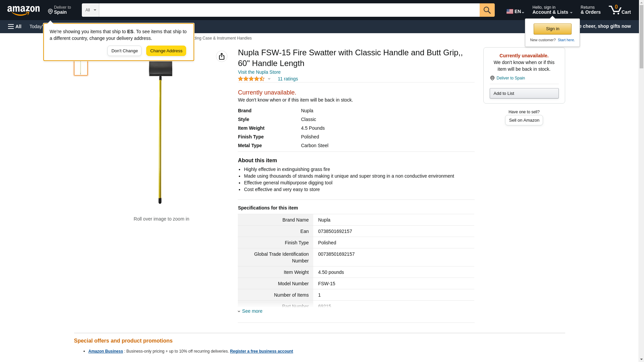Expand See more specifications
This screenshot has height=362, width=644.
click(252, 311)
